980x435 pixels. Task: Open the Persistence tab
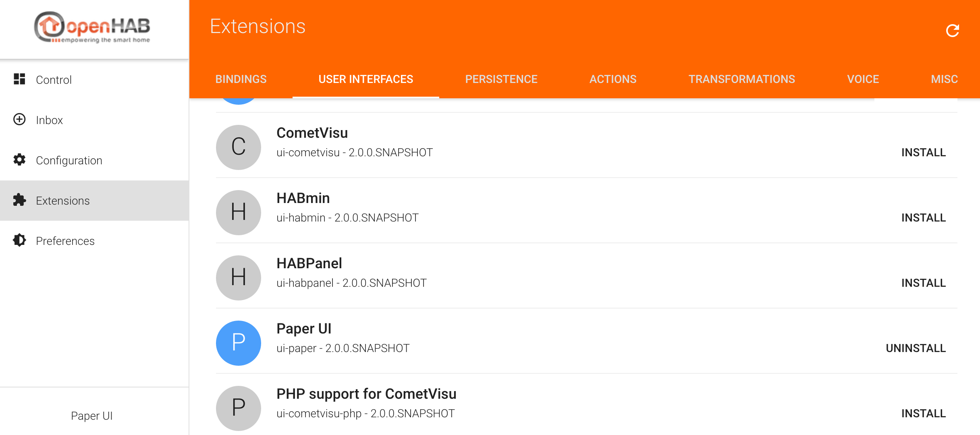pyautogui.click(x=501, y=79)
